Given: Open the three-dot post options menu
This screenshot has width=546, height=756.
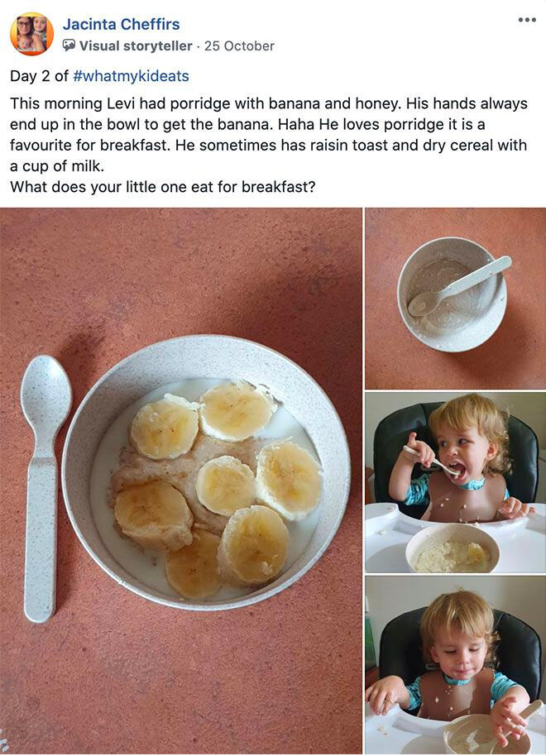Looking at the screenshot, I should [527, 20].
